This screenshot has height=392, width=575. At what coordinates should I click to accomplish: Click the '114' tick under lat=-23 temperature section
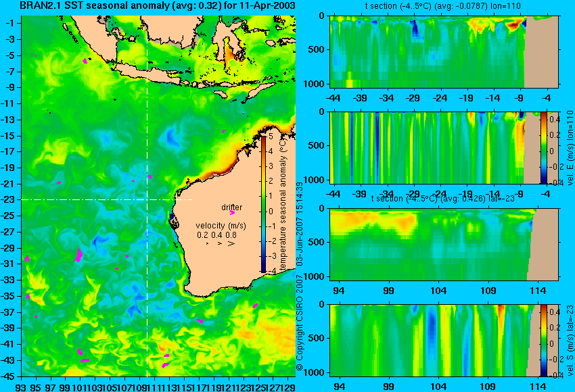538,291
